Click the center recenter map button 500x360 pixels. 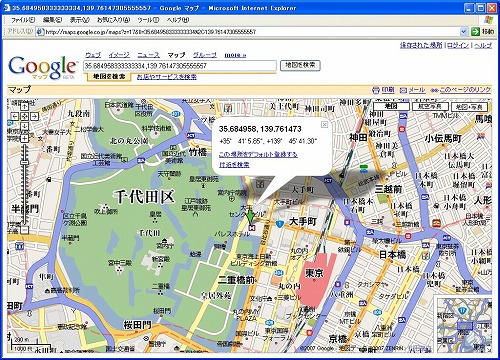point(24,116)
